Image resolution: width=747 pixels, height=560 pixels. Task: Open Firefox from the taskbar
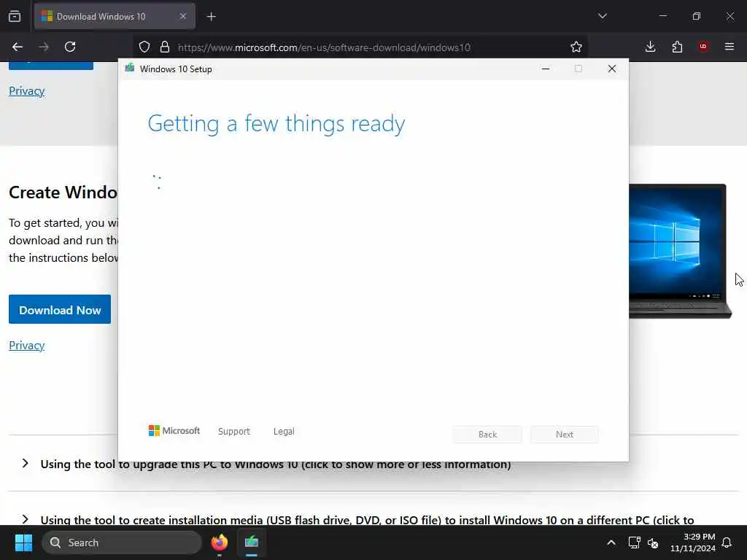[x=219, y=542]
